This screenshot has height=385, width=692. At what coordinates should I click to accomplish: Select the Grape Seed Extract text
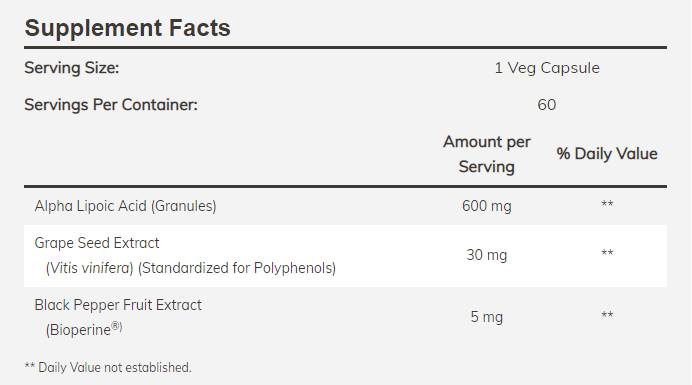pos(97,243)
